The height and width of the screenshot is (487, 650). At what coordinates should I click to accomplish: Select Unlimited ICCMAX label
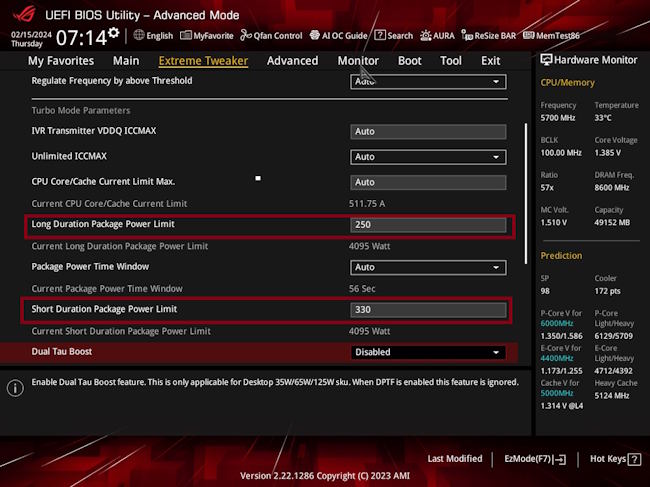[x=69, y=156]
